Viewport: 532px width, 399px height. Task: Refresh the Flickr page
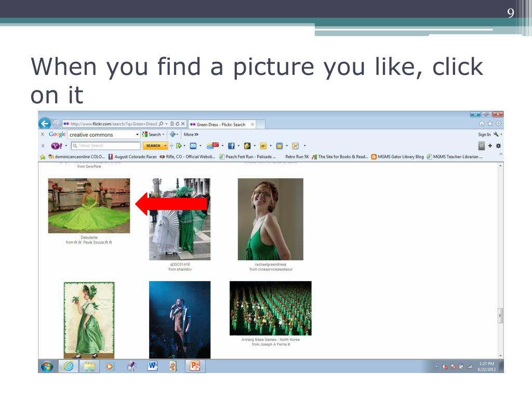(177, 124)
